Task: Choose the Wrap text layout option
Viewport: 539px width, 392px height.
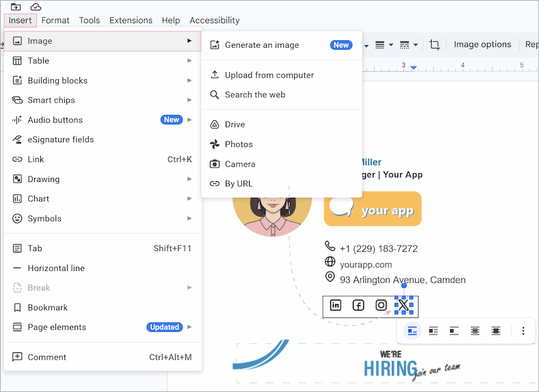Action: (433, 331)
